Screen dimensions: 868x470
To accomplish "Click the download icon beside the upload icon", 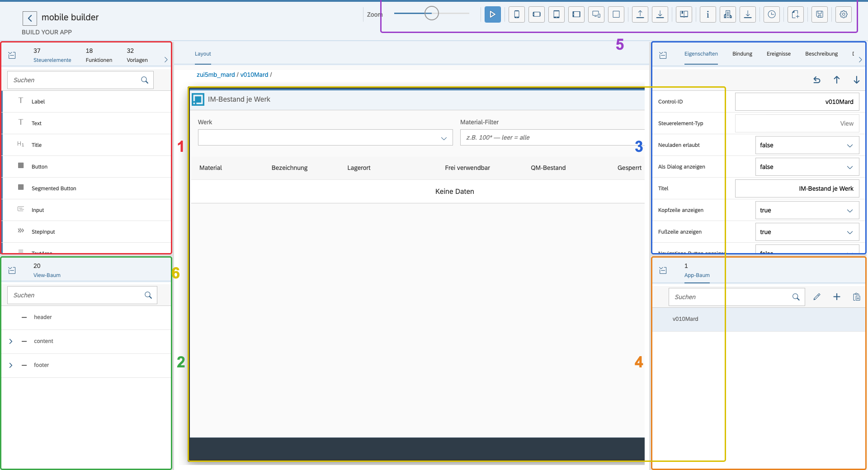I will (x=660, y=14).
